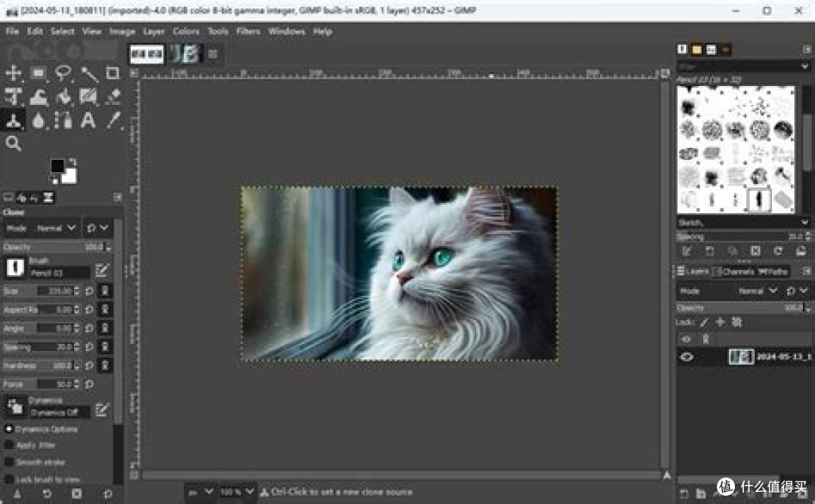815x504 pixels.
Task: Reset tool options to default values
Action: [x=108, y=493]
